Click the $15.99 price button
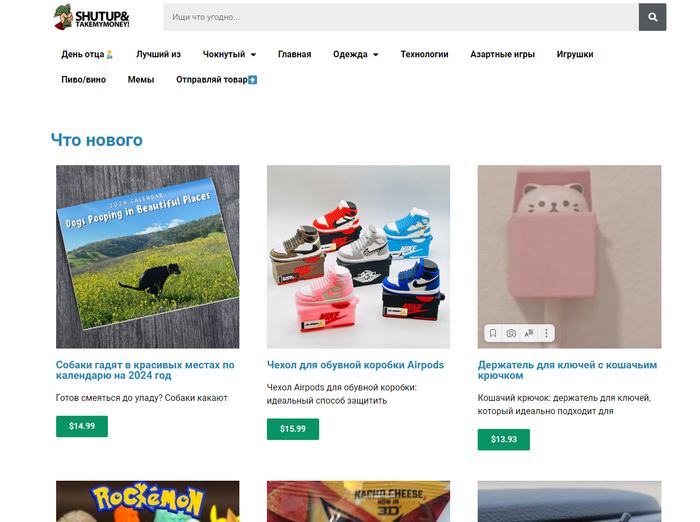Screen dimensions: 700x522 293,429
